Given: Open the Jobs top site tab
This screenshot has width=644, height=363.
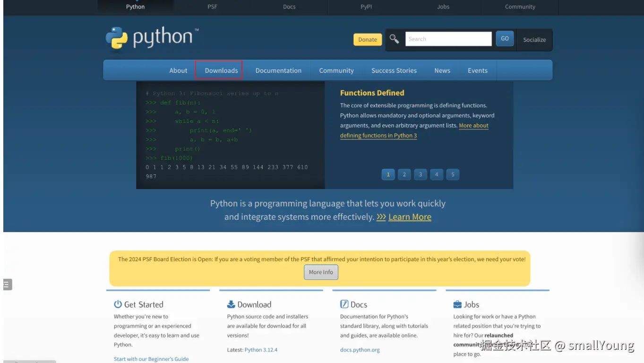Looking at the screenshot, I should pos(443,7).
